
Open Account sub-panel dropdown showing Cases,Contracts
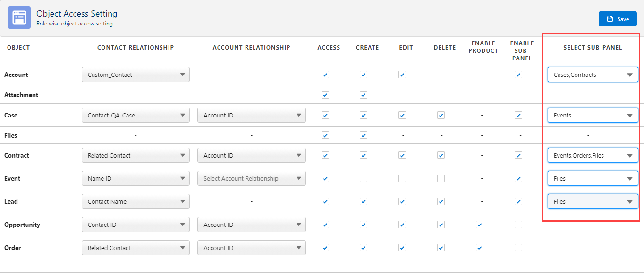click(593, 75)
